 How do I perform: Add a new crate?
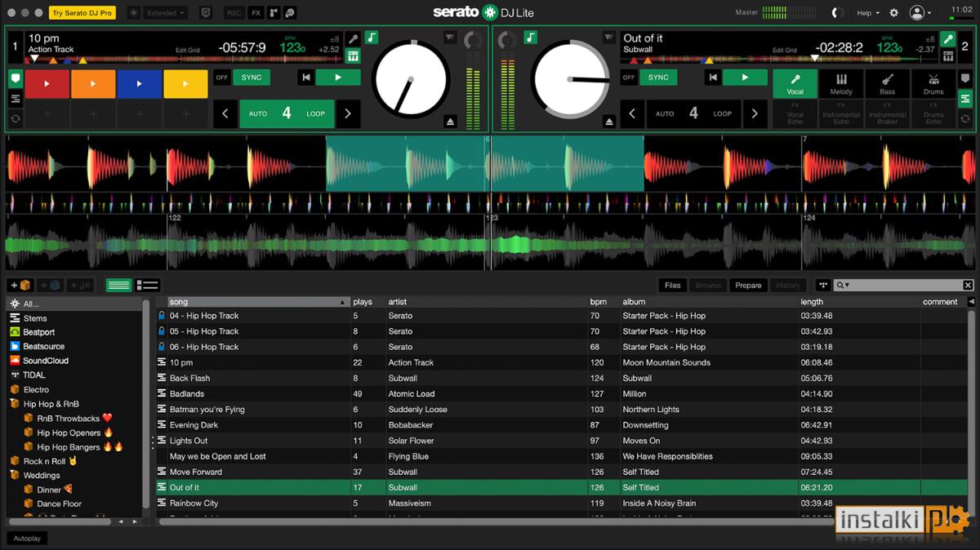coord(20,285)
